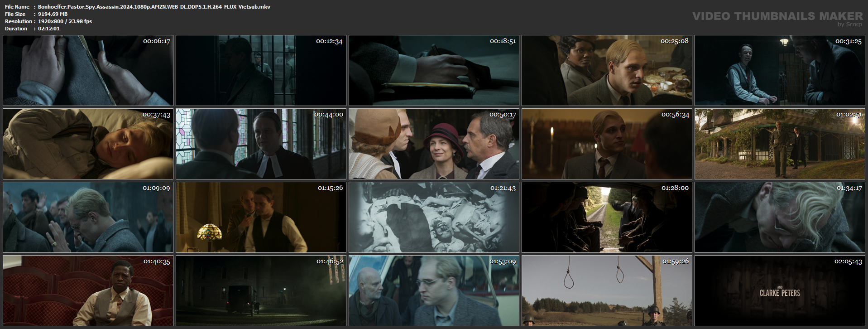Open the thumbnail stamped 00:06:17
Viewport: 868px width, 329px height.
pos(88,71)
